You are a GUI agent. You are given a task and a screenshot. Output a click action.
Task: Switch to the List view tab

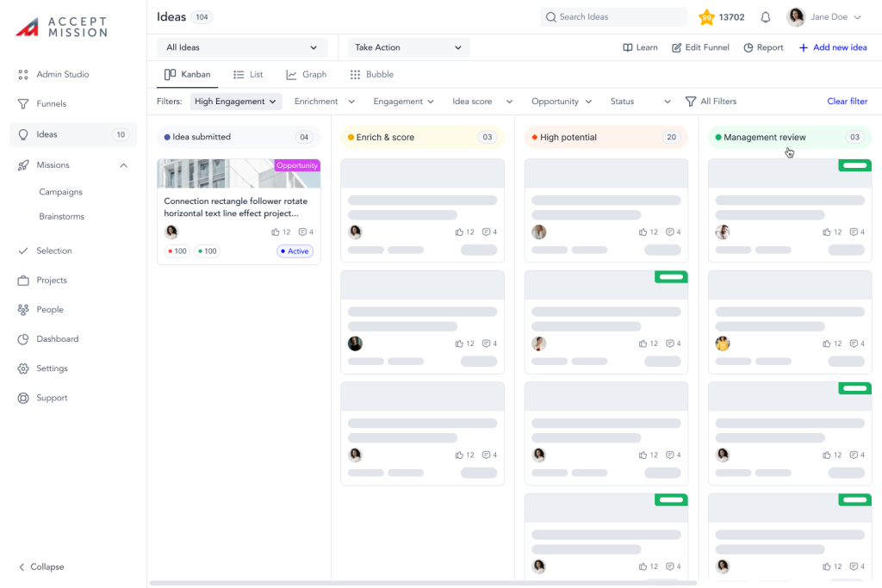click(x=248, y=75)
